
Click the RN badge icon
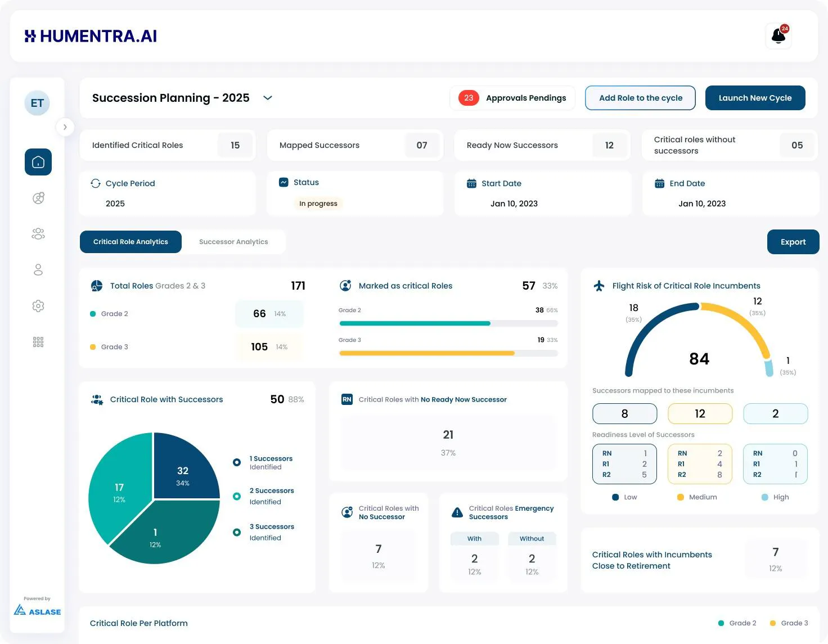[346, 399]
